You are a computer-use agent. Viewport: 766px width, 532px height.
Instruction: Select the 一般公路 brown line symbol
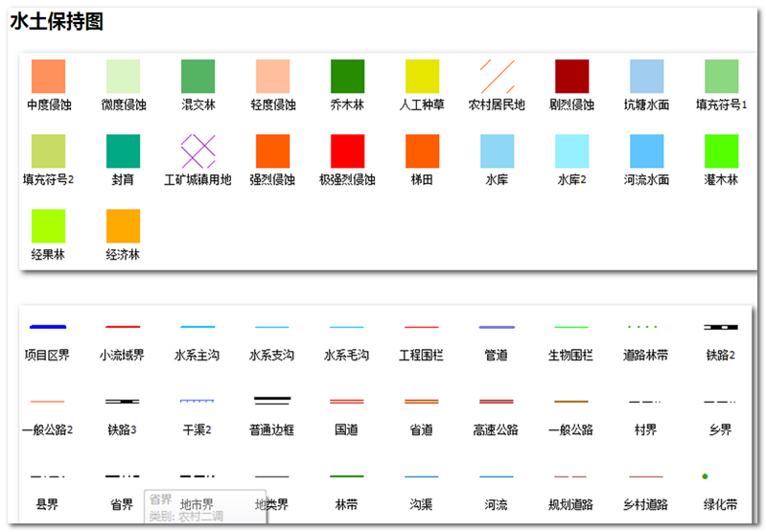(x=571, y=402)
